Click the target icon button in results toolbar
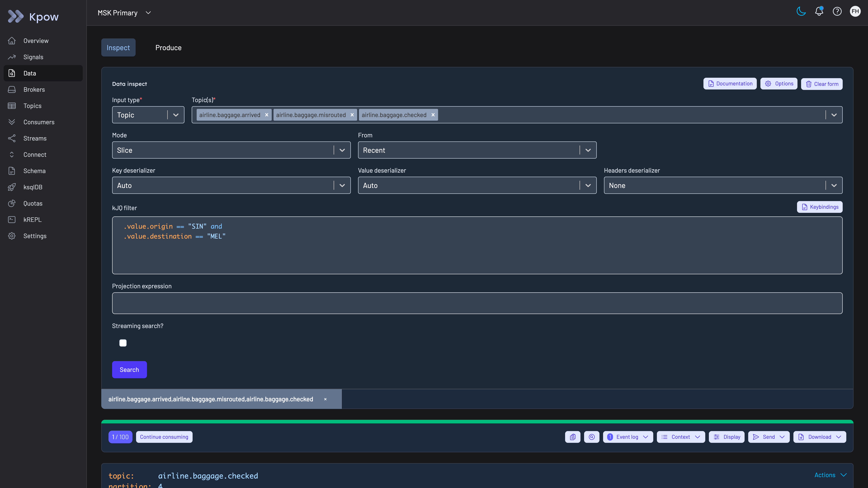 [592, 437]
